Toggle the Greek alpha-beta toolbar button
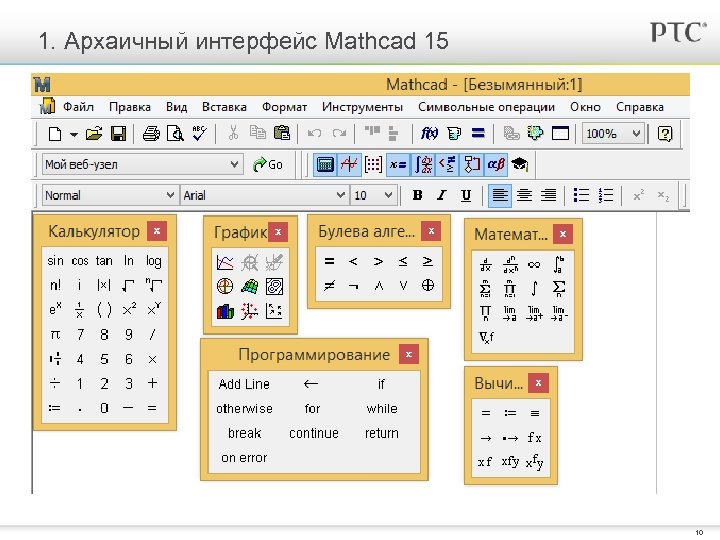The height and width of the screenshot is (540, 720). pos(496,164)
